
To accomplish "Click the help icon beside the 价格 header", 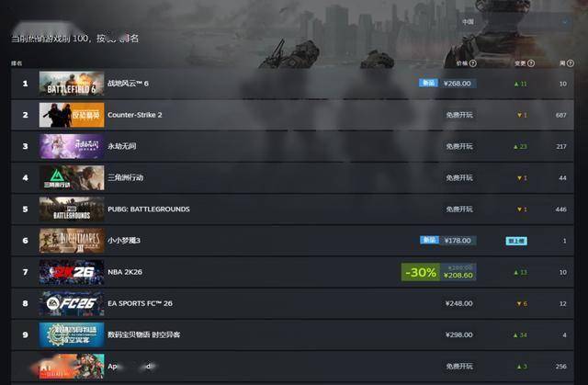I will point(473,63).
